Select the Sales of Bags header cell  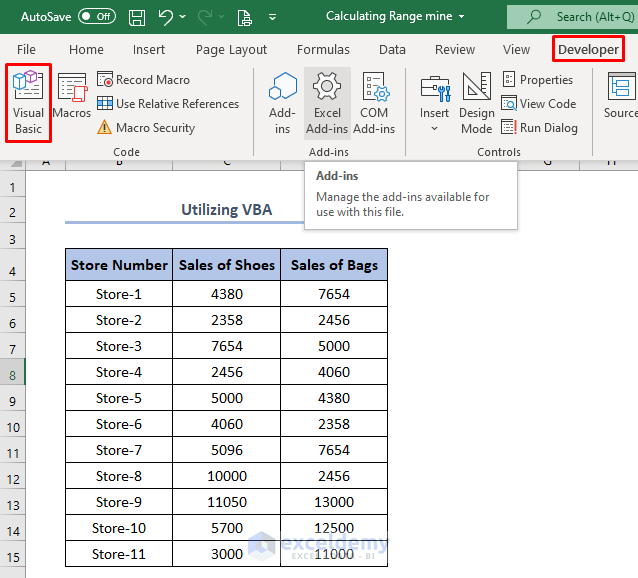(334, 265)
